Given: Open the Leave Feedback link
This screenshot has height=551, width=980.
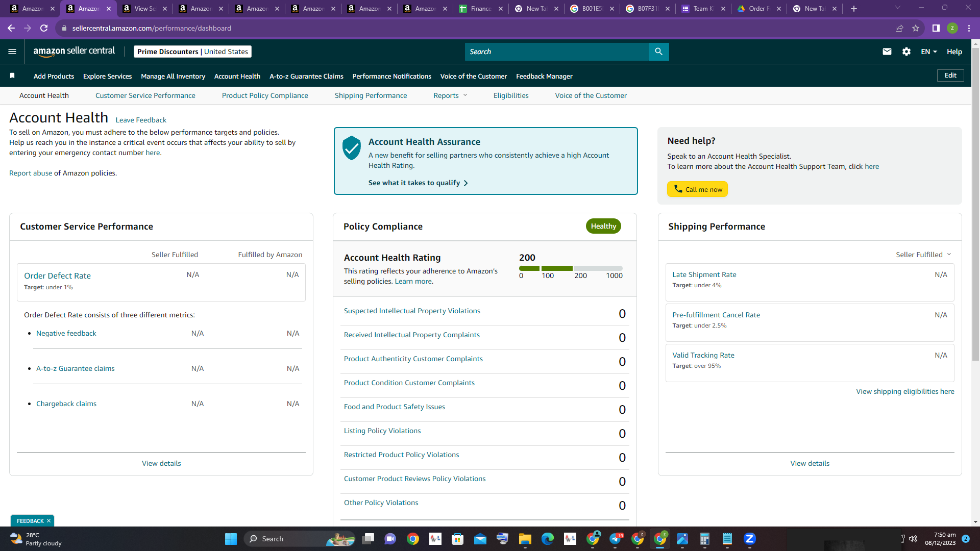Looking at the screenshot, I should tap(141, 120).
